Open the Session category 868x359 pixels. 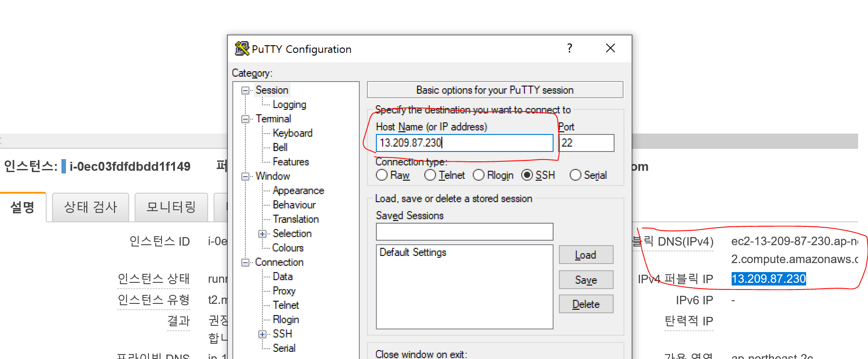(272, 90)
